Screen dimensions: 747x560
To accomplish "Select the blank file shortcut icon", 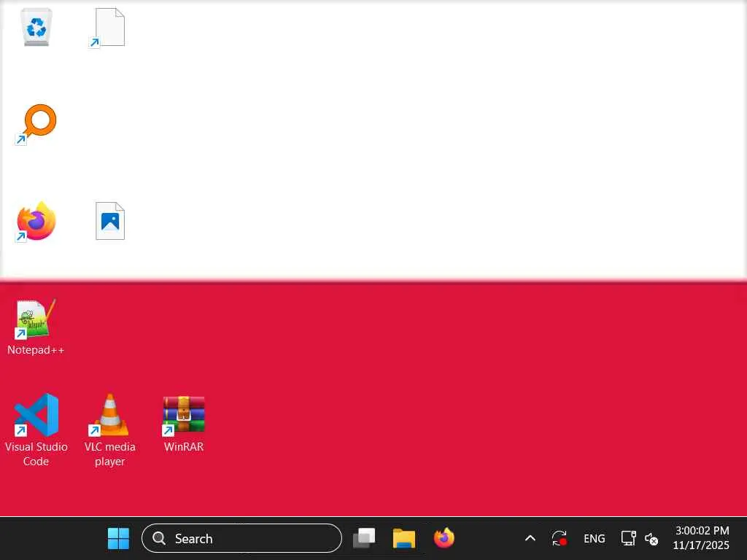I will [107, 28].
